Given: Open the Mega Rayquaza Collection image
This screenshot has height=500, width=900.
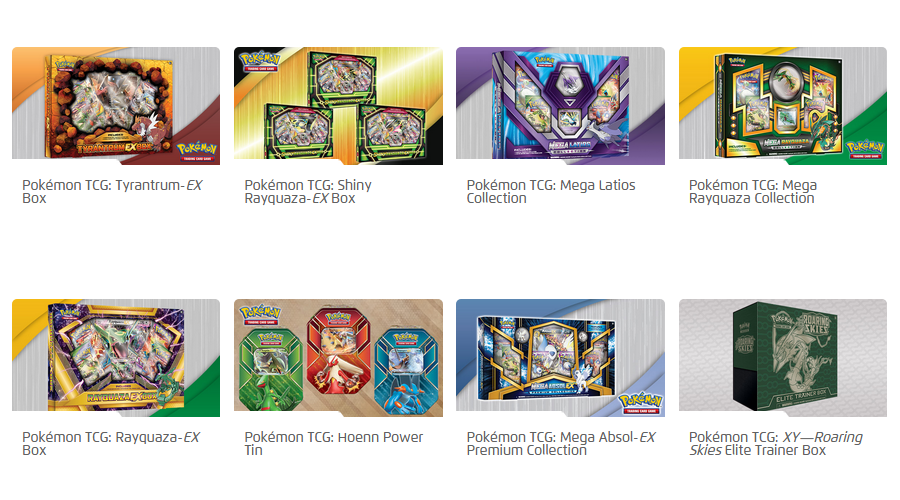Looking at the screenshot, I should [783, 106].
